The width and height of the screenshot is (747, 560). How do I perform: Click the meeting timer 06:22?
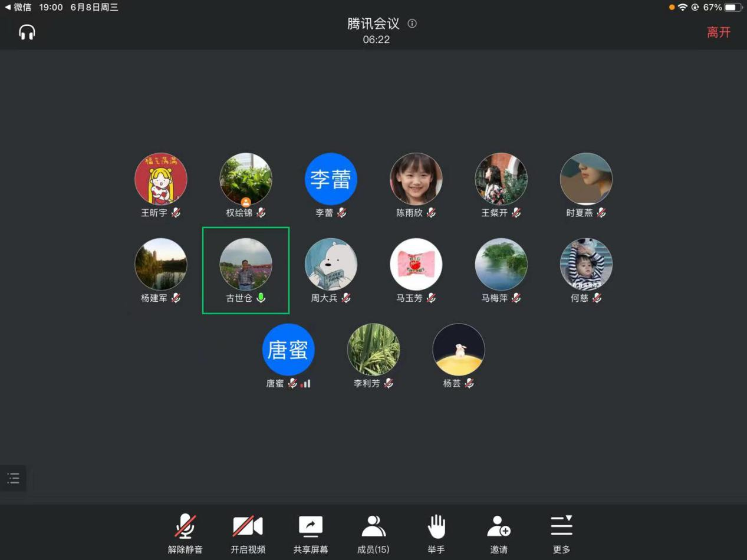point(376,39)
